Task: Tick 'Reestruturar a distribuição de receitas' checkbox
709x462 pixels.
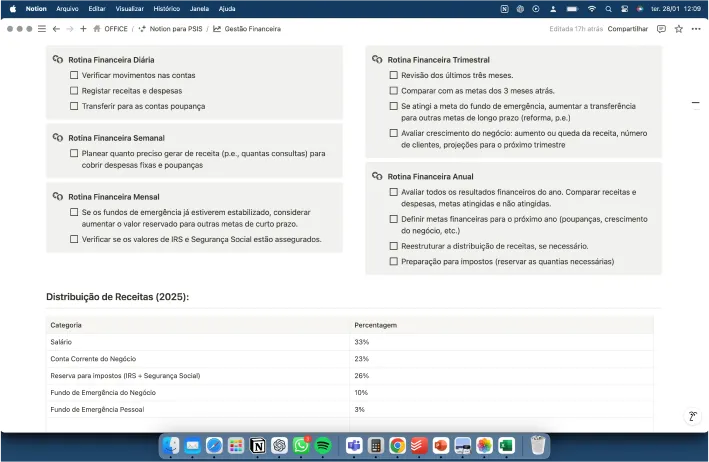Action: (x=394, y=246)
